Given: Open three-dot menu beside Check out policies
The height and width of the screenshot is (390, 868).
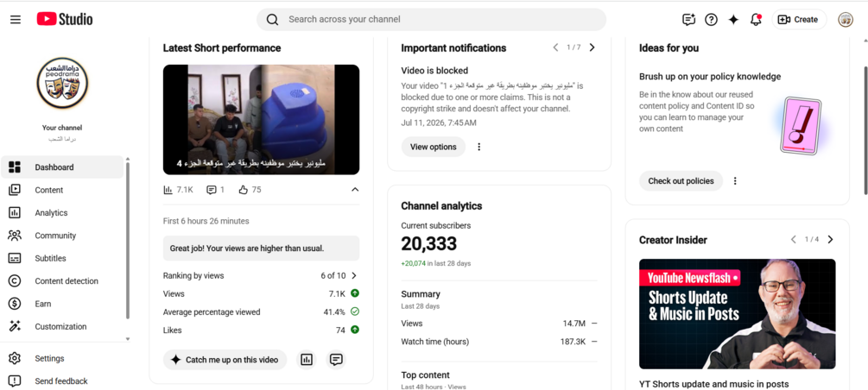Looking at the screenshot, I should click(x=735, y=181).
